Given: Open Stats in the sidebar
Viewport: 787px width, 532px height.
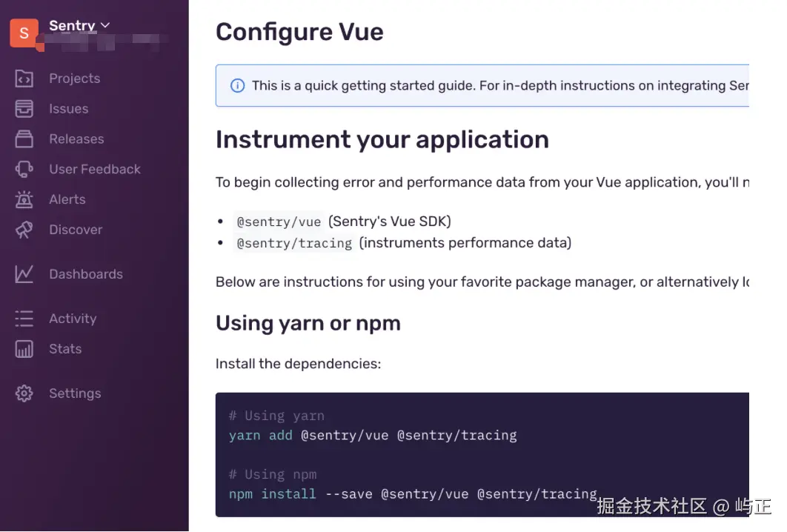Looking at the screenshot, I should click(65, 349).
